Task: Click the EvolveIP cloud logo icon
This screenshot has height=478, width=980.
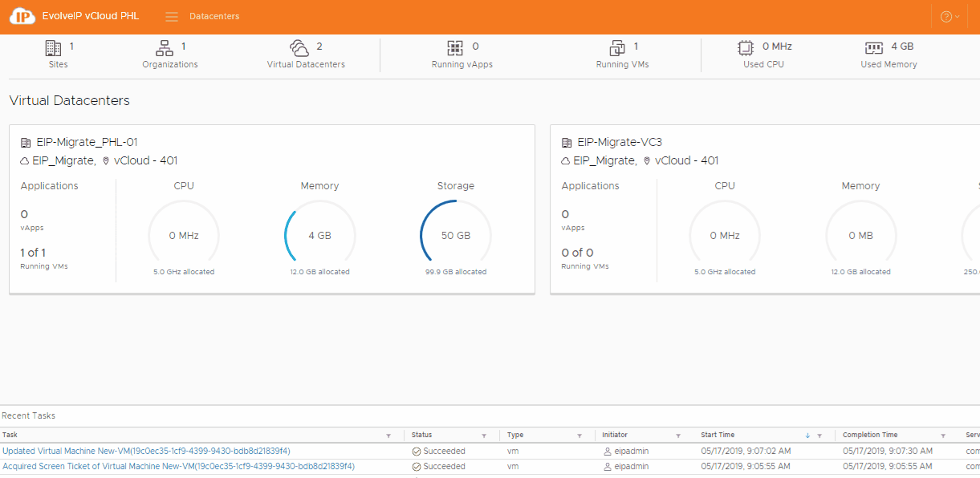Action: click(22, 17)
